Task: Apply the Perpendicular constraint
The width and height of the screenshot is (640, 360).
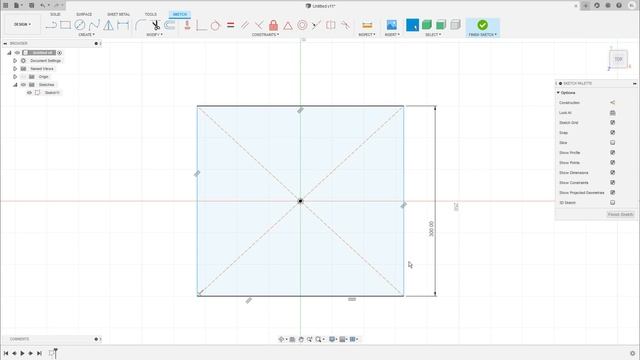Action: (259, 25)
